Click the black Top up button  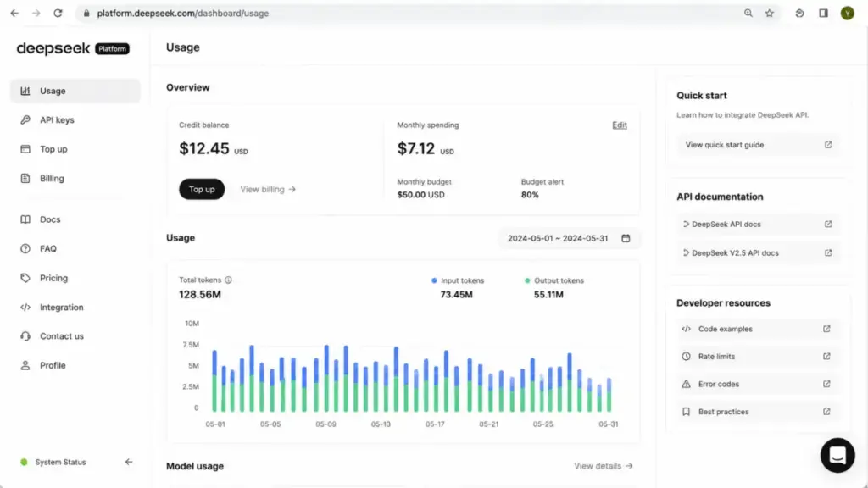click(202, 189)
